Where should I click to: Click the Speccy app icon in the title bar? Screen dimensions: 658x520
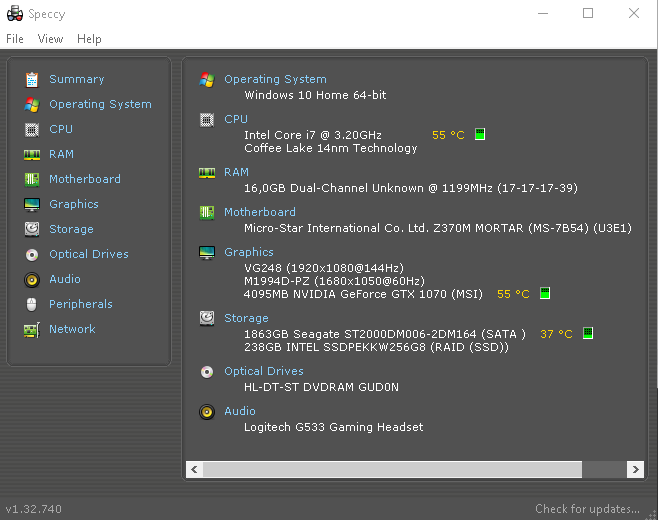15,13
